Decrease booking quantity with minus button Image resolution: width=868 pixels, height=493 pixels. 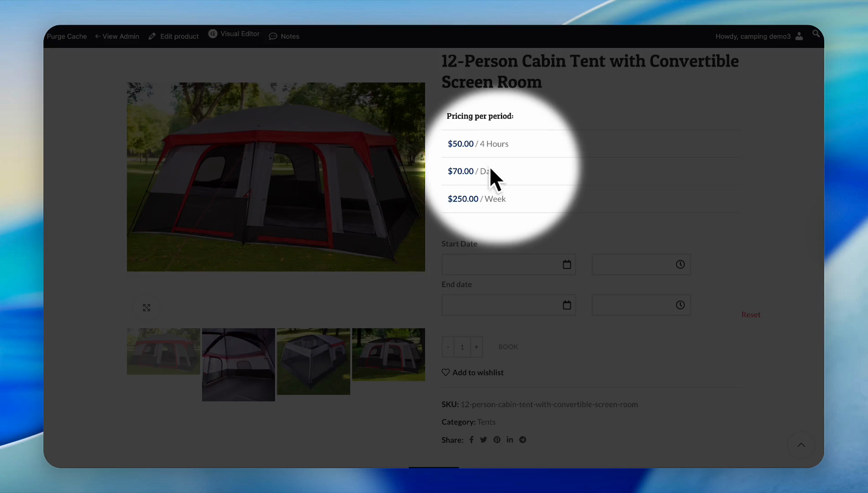(448, 347)
